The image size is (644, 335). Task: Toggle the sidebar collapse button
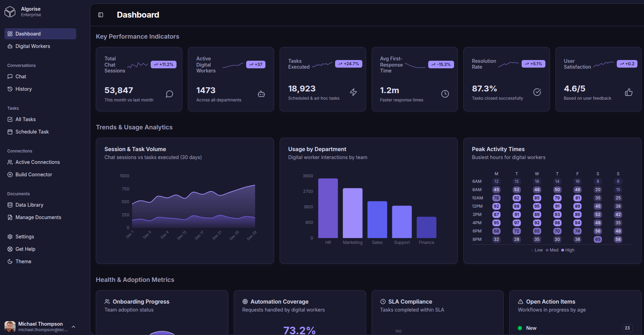click(x=101, y=15)
